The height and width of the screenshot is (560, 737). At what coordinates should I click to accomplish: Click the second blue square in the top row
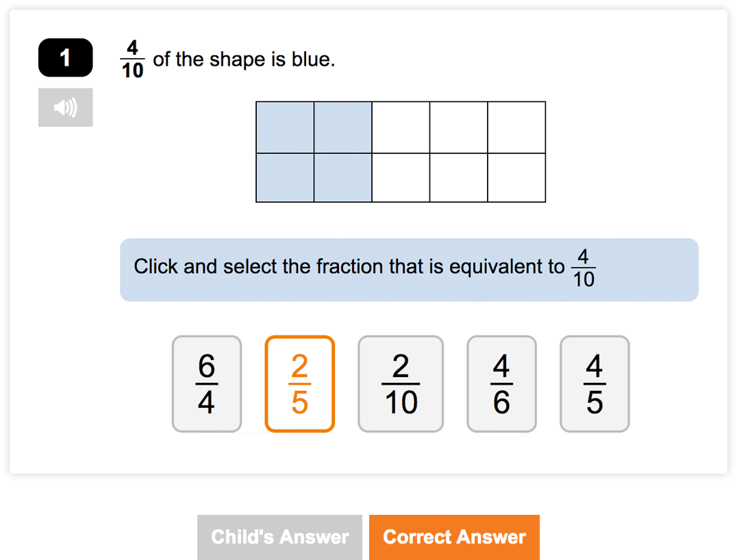coord(342,127)
